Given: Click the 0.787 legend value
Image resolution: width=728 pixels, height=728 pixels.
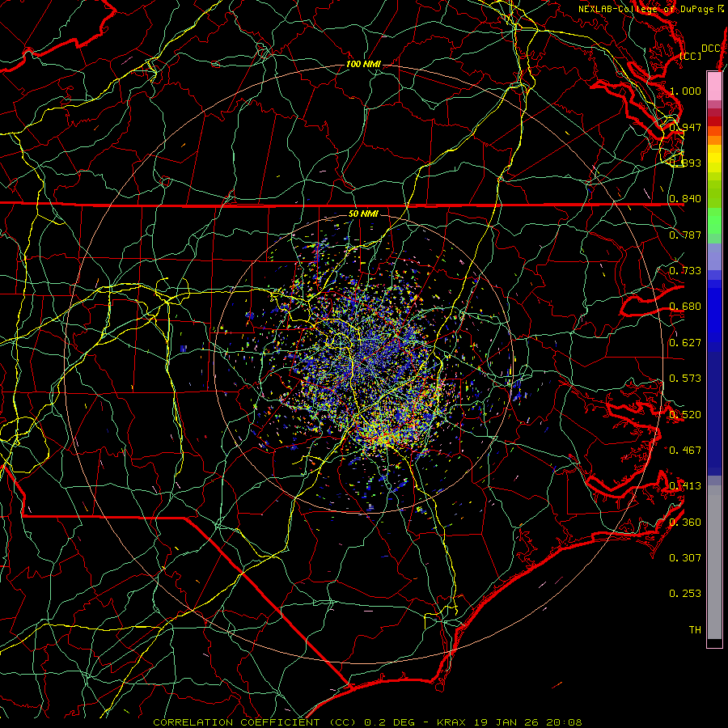Looking at the screenshot, I should [685, 235].
